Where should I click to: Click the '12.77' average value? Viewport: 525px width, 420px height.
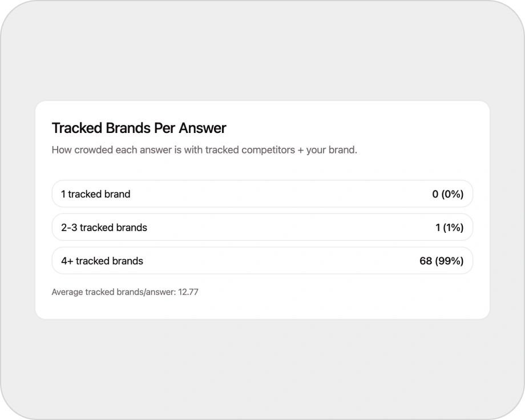189,292
